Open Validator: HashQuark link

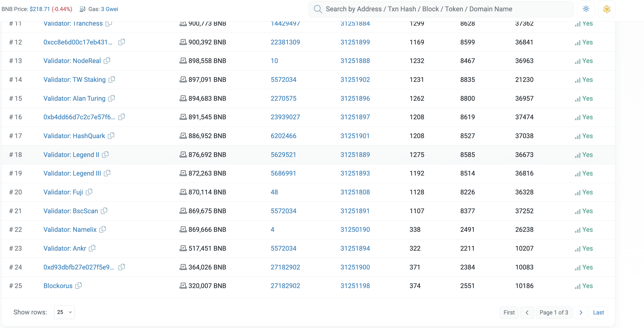pyautogui.click(x=74, y=136)
